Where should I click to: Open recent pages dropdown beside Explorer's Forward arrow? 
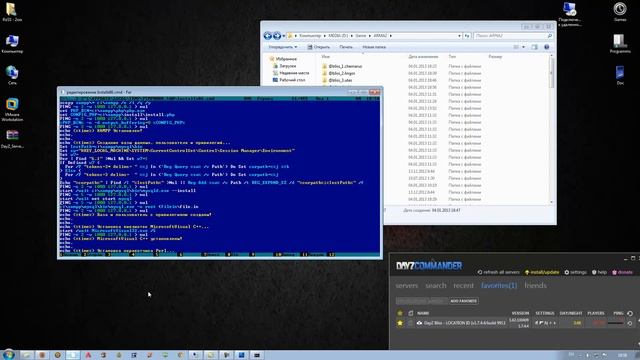pyautogui.click(x=284, y=36)
